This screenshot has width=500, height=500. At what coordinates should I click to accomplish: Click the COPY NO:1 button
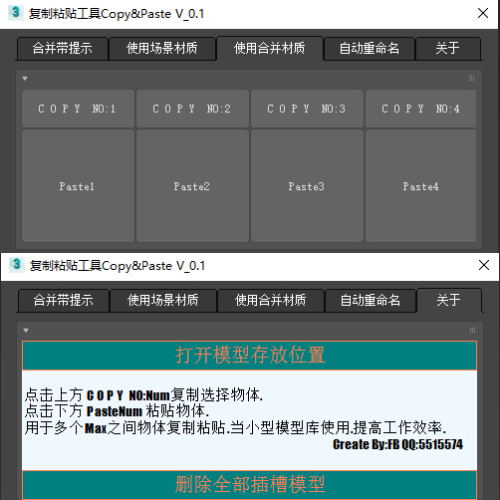(x=78, y=109)
